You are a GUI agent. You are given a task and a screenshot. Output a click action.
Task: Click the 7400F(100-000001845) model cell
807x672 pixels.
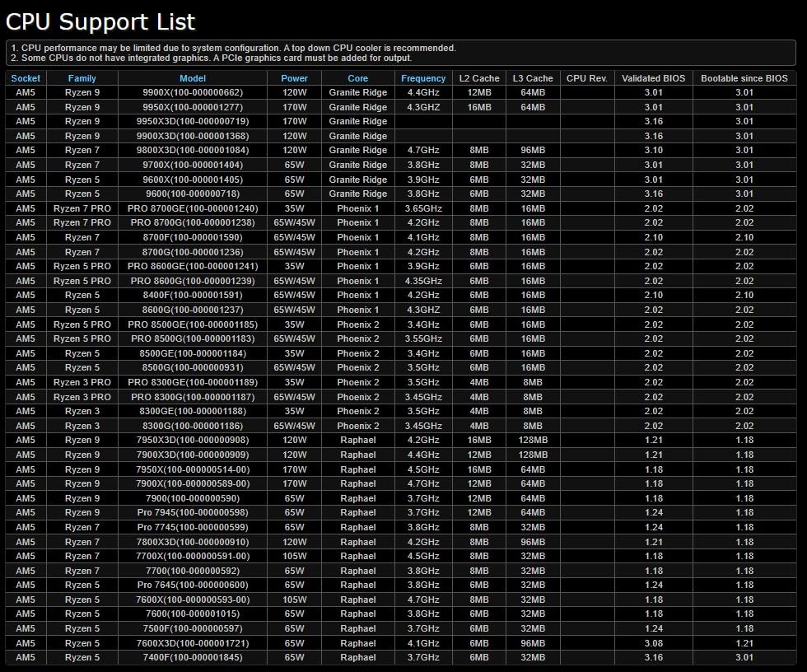pyautogui.click(x=192, y=658)
